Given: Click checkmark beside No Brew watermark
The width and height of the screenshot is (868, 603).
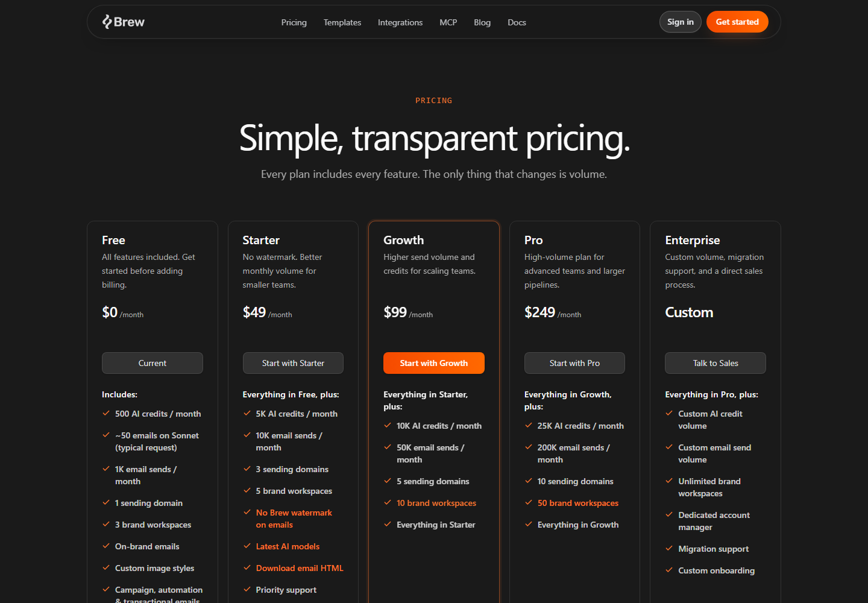Looking at the screenshot, I should point(247,513).
